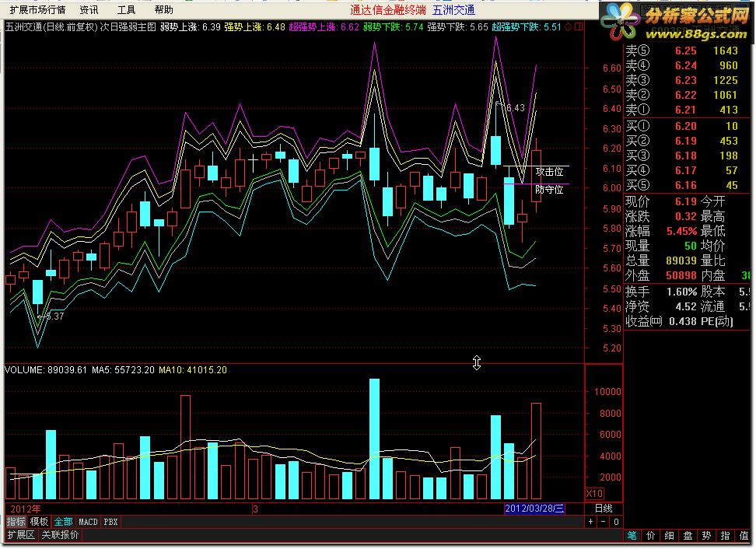Click the 五洲交通 title link
756x549 pixels.
click(x=453, y=9)
